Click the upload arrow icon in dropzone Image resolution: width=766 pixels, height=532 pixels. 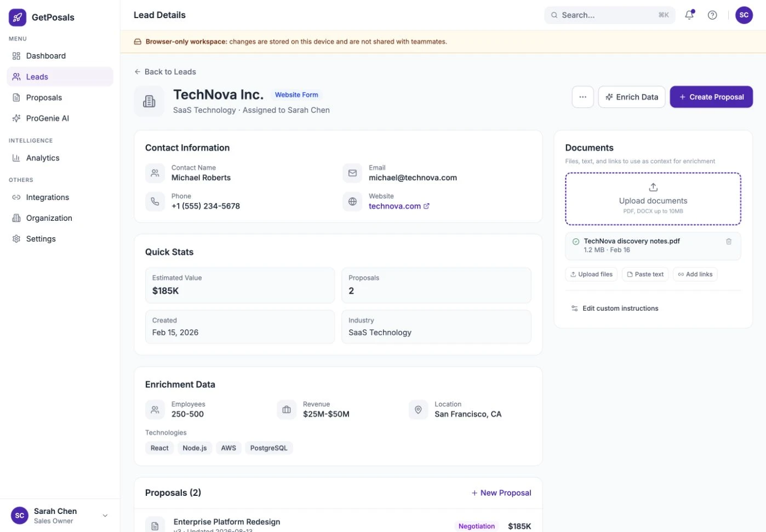pos(653,187)
